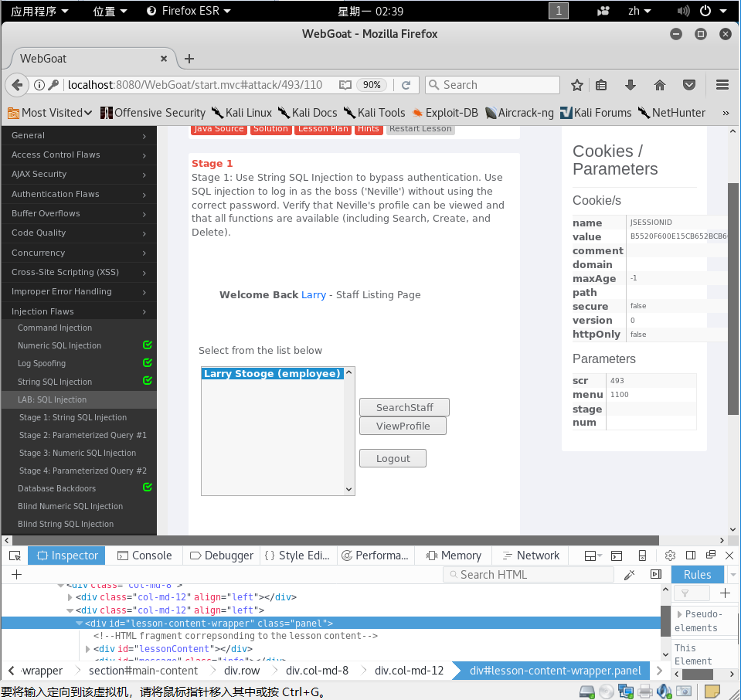Click the ViewProfile button
741x700 pixels.
click(403, 426)
